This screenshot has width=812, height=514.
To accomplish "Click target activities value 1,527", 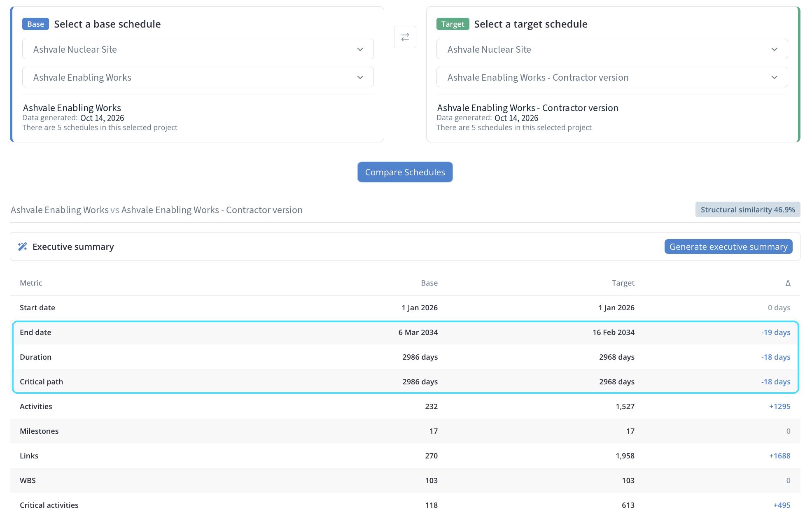I will (x=625, y=406).
